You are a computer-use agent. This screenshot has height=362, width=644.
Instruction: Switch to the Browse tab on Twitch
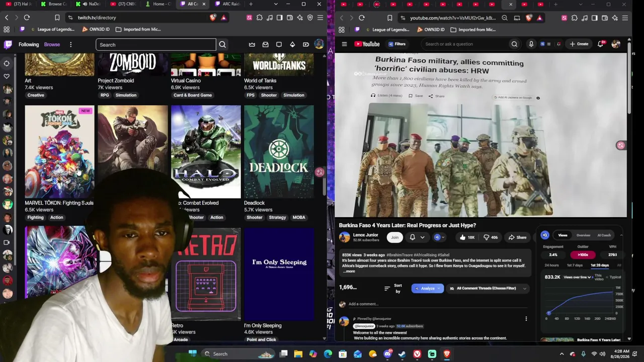point(52,44)
